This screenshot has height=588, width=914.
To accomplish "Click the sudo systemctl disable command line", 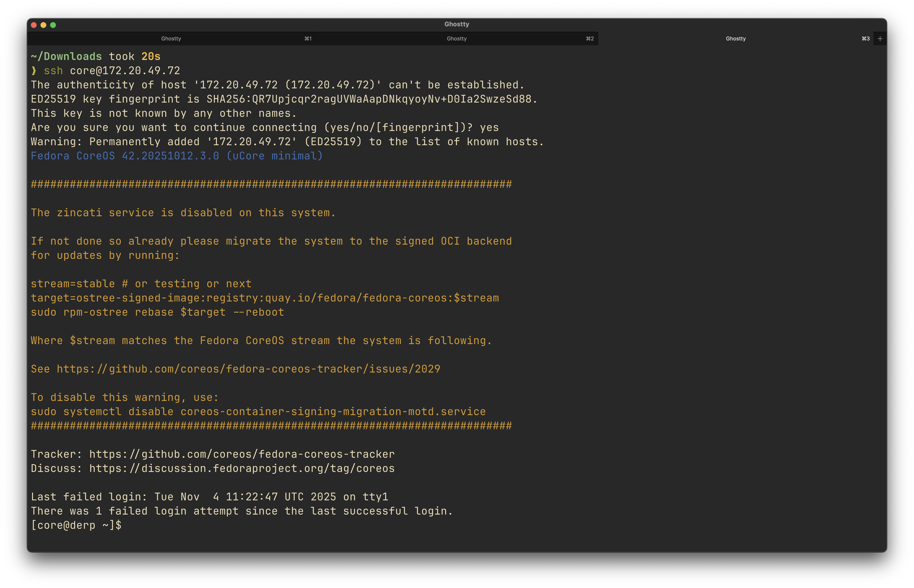I will 258,412.
